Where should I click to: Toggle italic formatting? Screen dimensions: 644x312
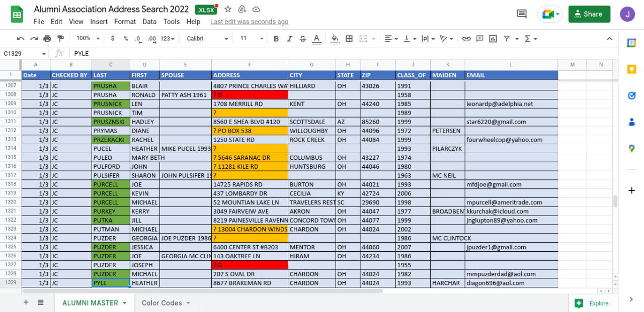pos(289,39)
